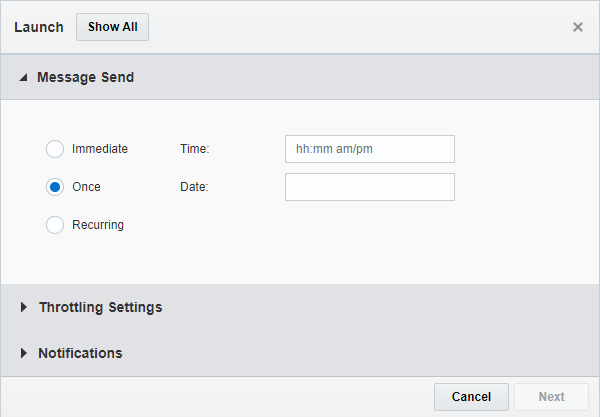Expand the Throttling Settings arrow
This screenshot has width=600, height=417.
pyautogui.click(x=24, y=307)
